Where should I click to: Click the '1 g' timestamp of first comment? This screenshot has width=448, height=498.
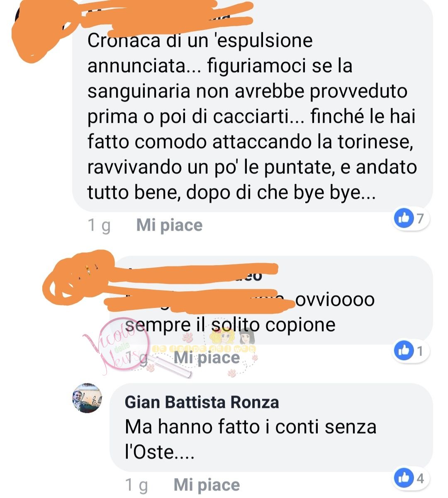point(99,225)
